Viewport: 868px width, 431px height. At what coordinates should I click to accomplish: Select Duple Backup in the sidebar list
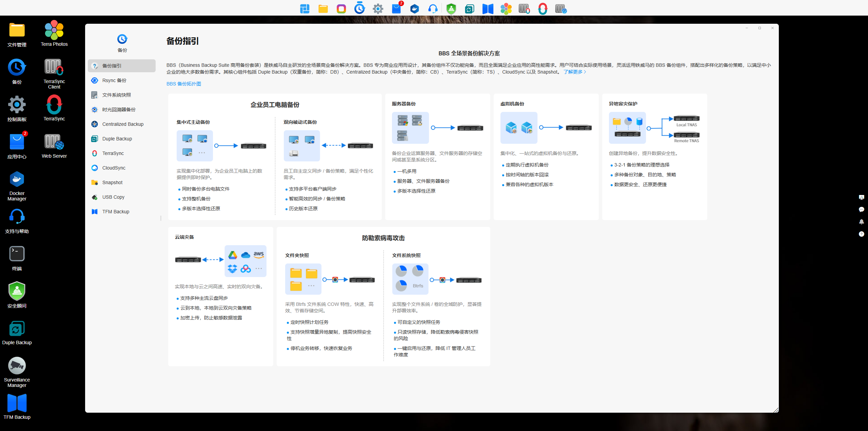pyautogui.click(x=122, y=139)
